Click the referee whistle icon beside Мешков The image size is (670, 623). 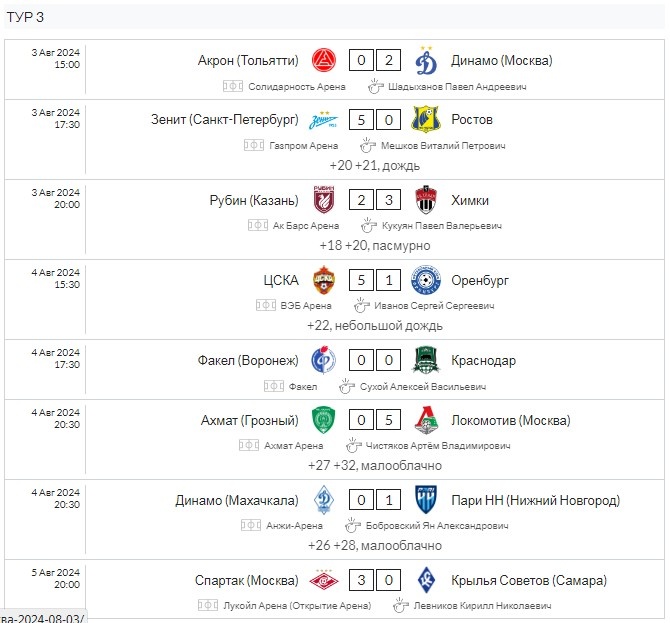pos(367,145)
